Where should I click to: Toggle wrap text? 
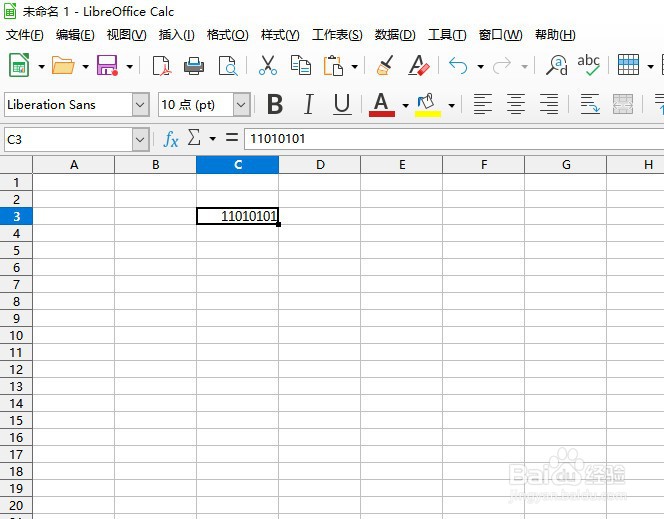pyautogui.click(x=590, y=104)
